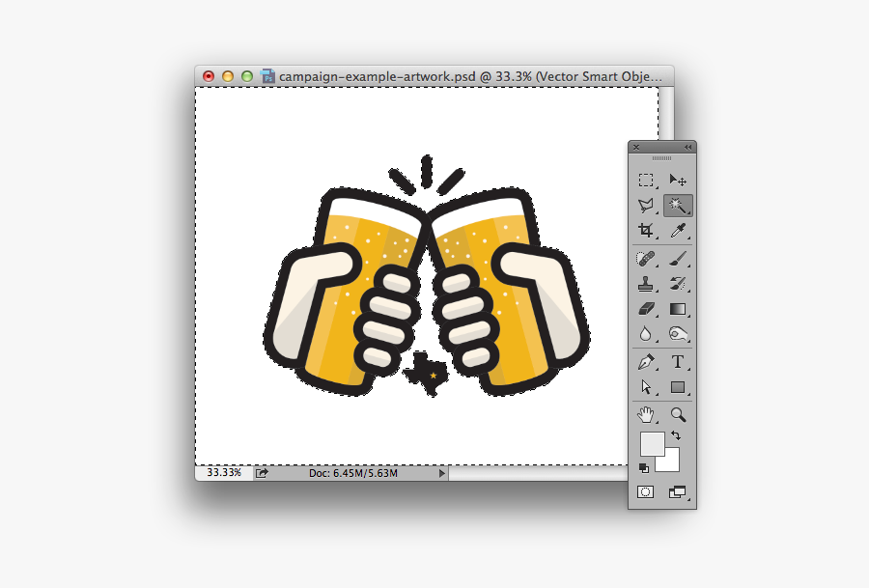The height and width of the screenshot is (588, 869).
Task: Switch to the Move tool
Action: (x=677, y=180)
